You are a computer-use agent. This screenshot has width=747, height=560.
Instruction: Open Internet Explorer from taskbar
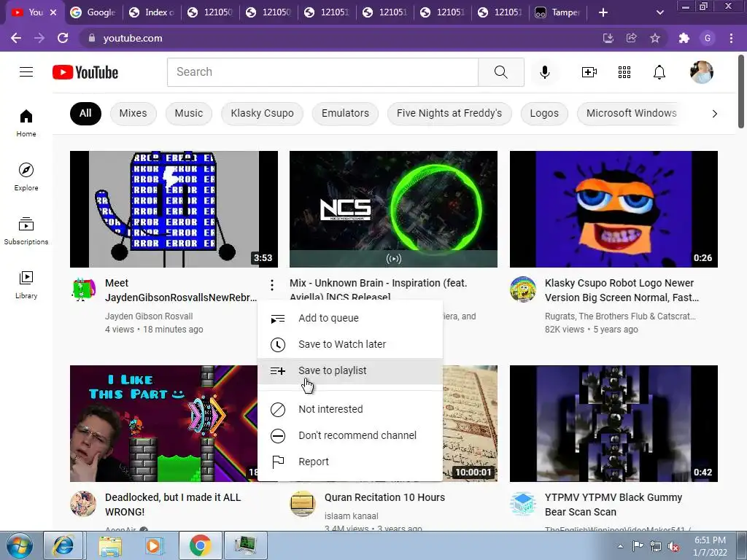pyautogui.click(x=64, y=545)
